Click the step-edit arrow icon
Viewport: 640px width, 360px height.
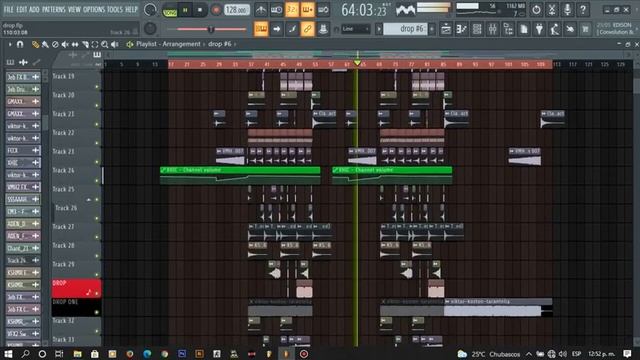(x=276, y=29)
